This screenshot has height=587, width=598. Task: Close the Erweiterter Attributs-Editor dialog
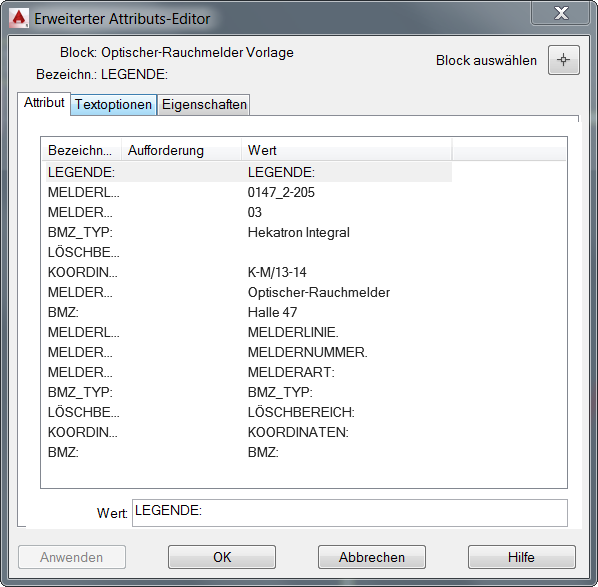click(561, 13)
